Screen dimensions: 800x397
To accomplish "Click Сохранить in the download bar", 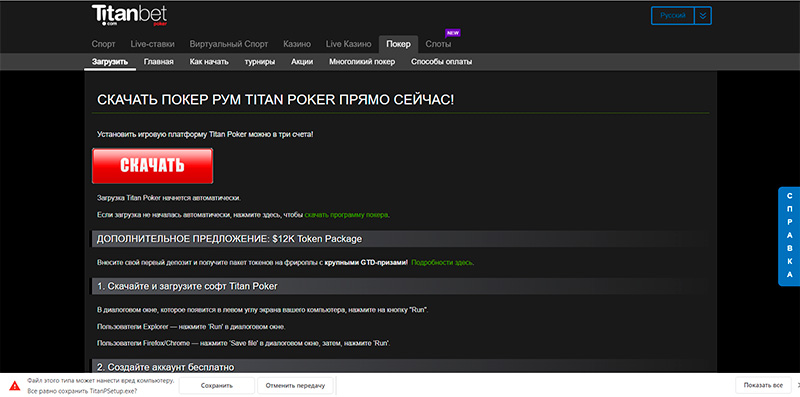I will click(x=217, y=386).
